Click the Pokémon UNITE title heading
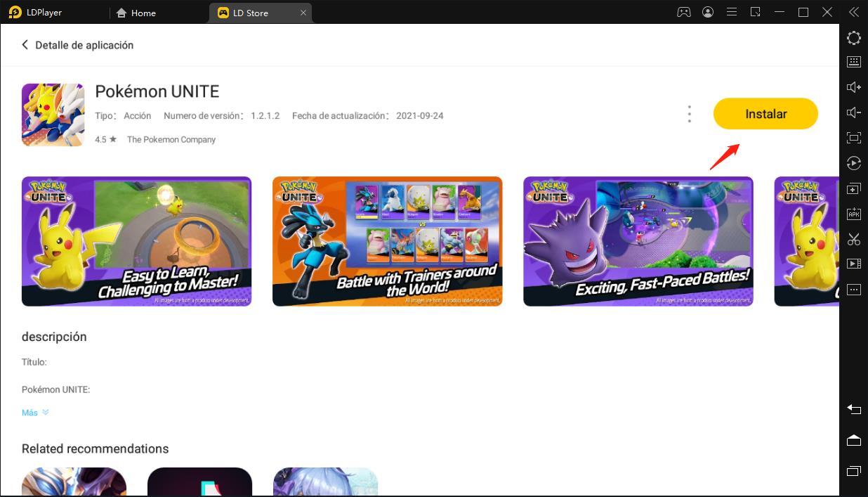Screen dimensions: 868x497 tap(157, 91)
